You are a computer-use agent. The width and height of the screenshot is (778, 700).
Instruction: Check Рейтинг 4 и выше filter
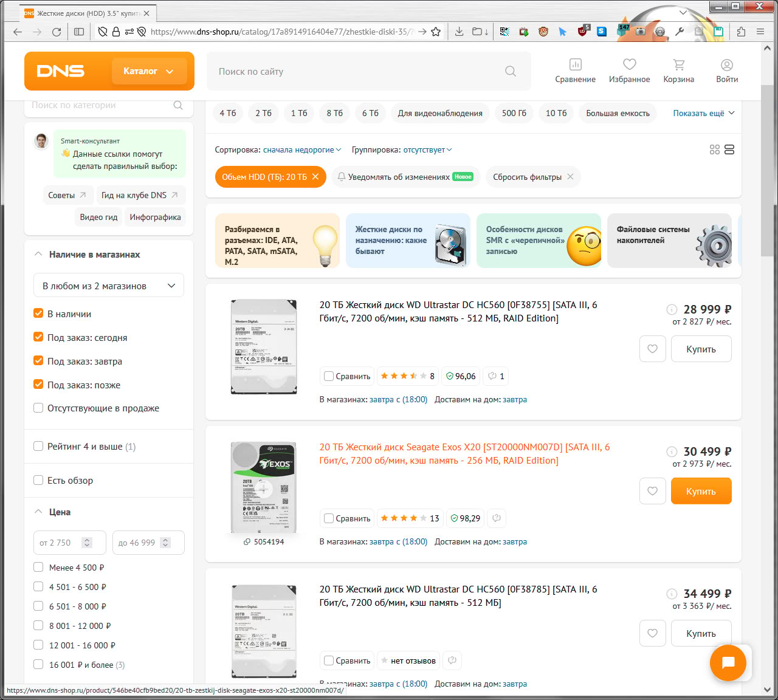tap(38, 446)
